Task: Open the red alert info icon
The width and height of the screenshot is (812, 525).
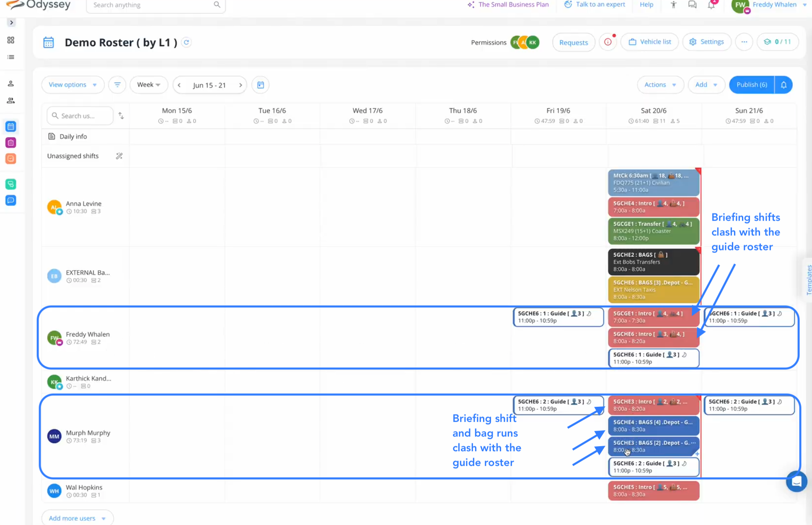Action: (608, 42)
